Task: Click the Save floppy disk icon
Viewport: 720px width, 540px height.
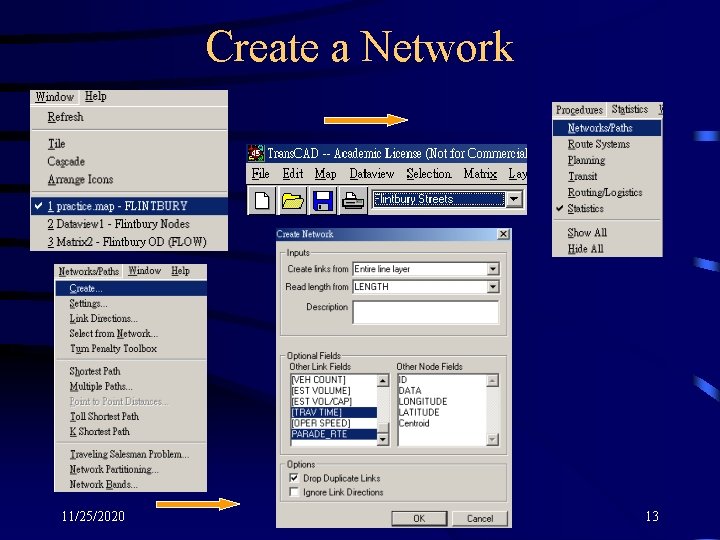Action: [323, 201]
